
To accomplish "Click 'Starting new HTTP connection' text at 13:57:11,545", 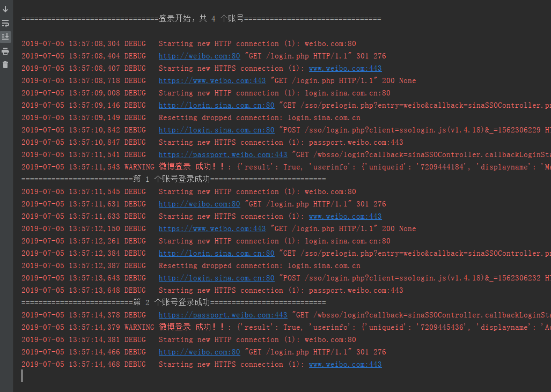I will tap(218, 192).
